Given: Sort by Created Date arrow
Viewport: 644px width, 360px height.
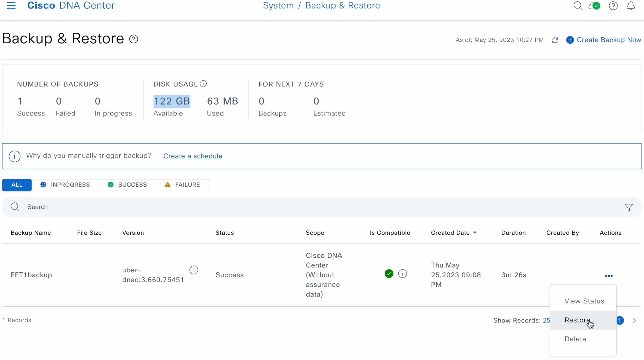Looking at the screenshot, I should pyautogui.click(x=475, y=233).
